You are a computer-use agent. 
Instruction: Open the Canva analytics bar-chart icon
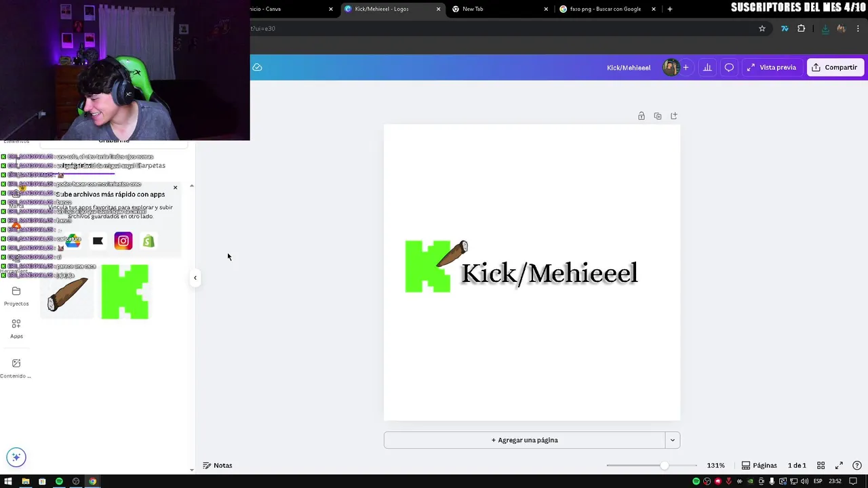coord(707,67)
